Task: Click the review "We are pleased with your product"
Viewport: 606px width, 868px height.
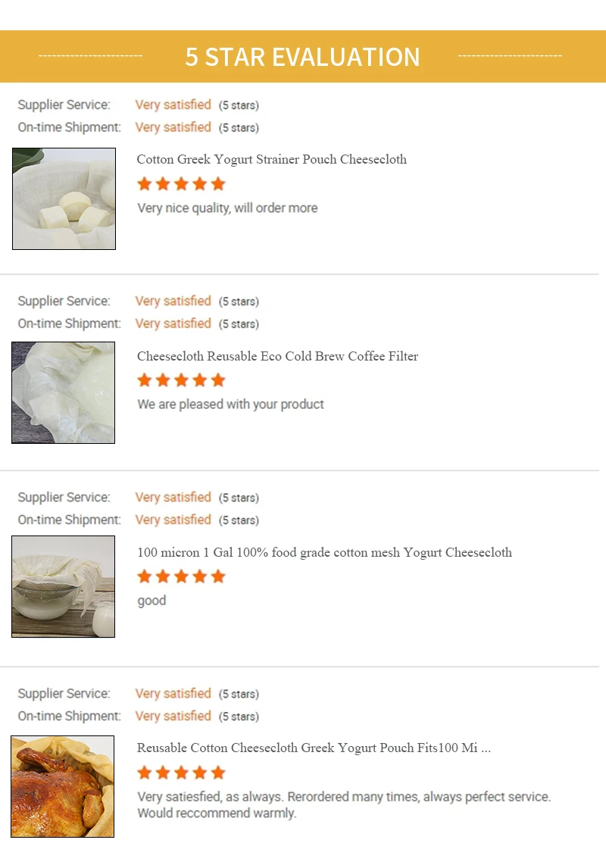Action: (230, 404)
